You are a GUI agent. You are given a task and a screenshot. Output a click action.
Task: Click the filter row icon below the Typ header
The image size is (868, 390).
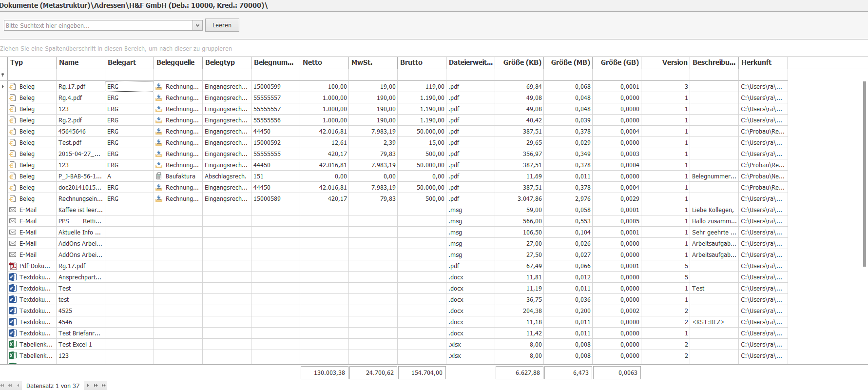click(3, 75)
